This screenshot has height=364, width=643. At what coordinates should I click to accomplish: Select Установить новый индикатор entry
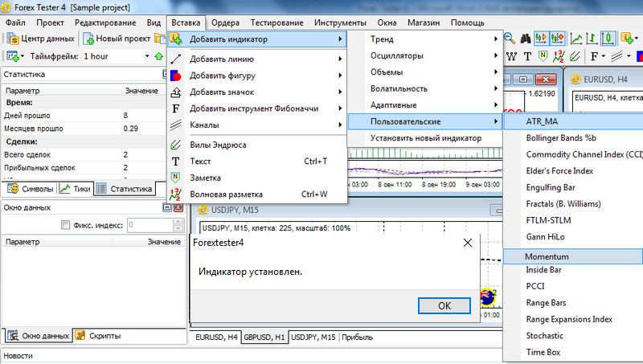[x=425, y=138]
